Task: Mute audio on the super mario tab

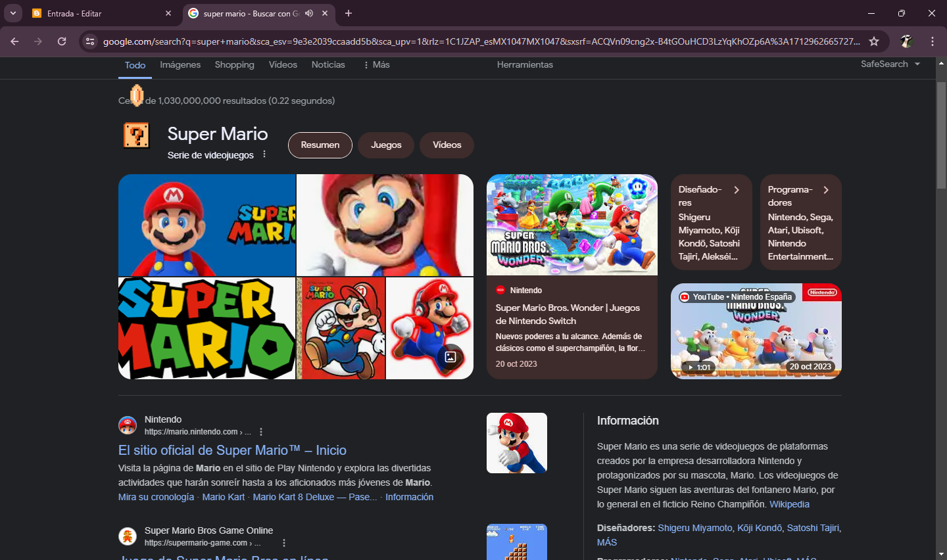Action: 309,13
